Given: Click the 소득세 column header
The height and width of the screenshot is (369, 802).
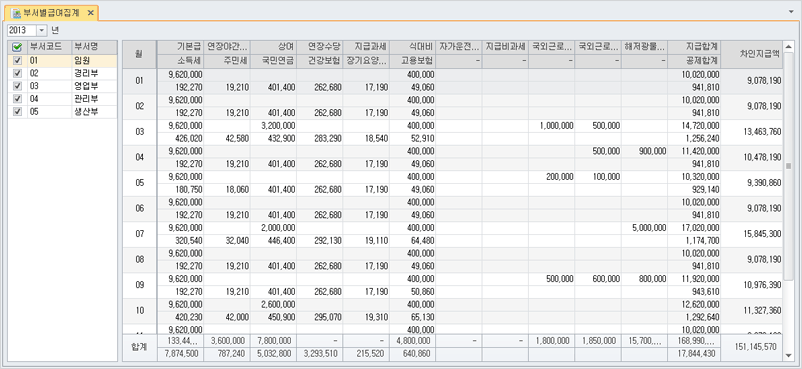Looking at the screenshot, I should pos(180,61).
